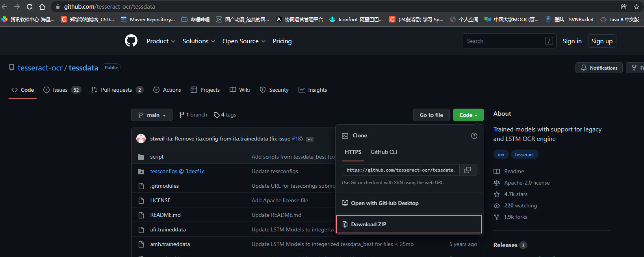Click the browser forward arrow
The height and width of the screenshot is (257, 644).
click(x=17, y=7)
